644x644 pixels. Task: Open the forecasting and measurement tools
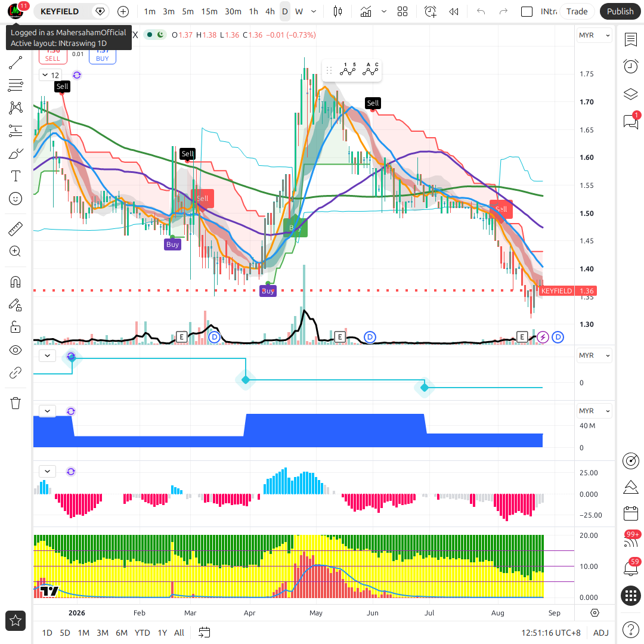pyautogui.click(x=15, y=131)
